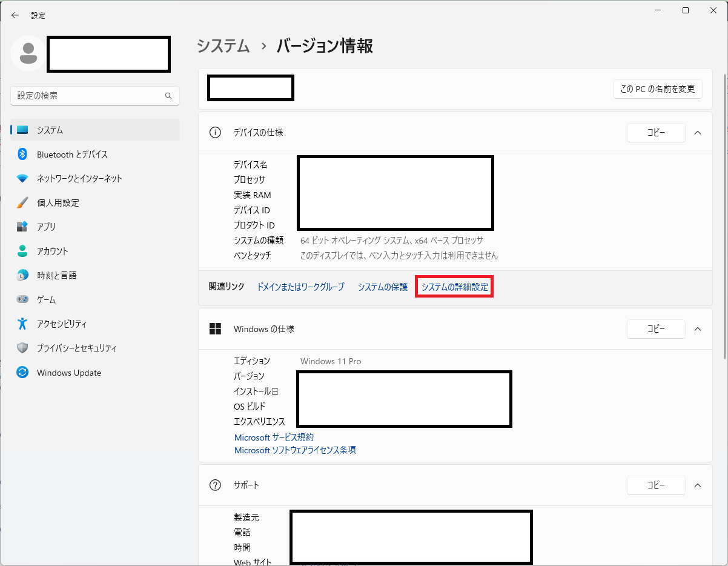728x566 pixels.
Task: Go to システム breadcrumb in the header
Action: [x=223, y=46]
